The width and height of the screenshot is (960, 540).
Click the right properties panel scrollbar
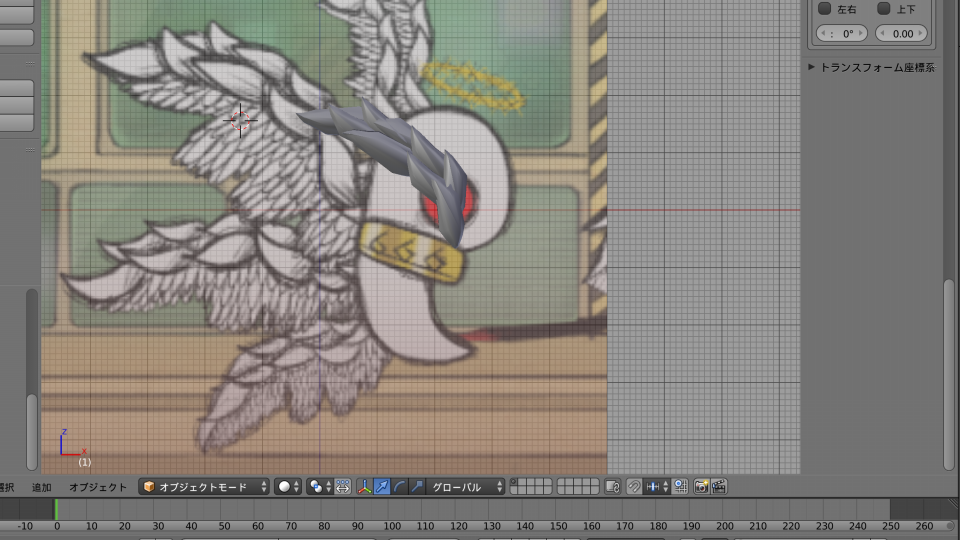coord(950,375)
